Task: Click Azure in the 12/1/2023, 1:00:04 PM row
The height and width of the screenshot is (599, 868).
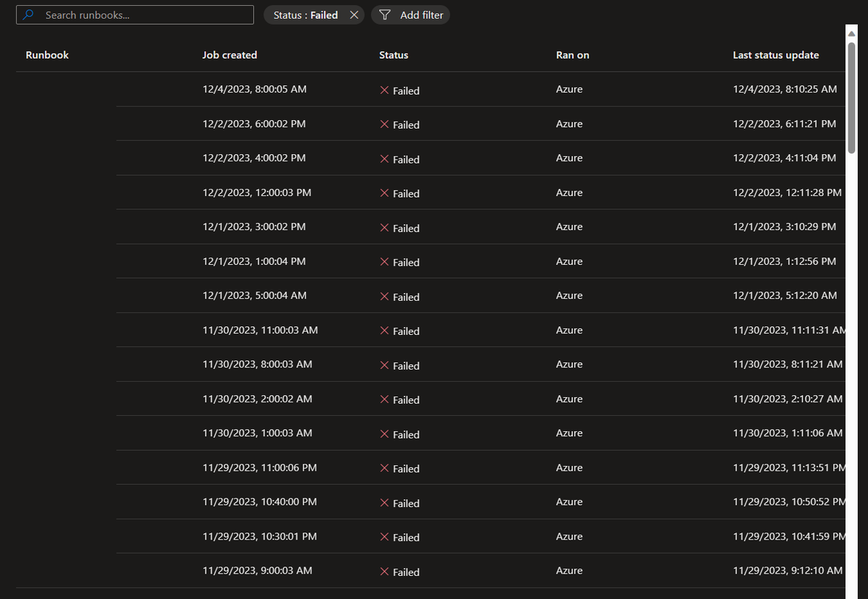Action: tap(569, 261)
